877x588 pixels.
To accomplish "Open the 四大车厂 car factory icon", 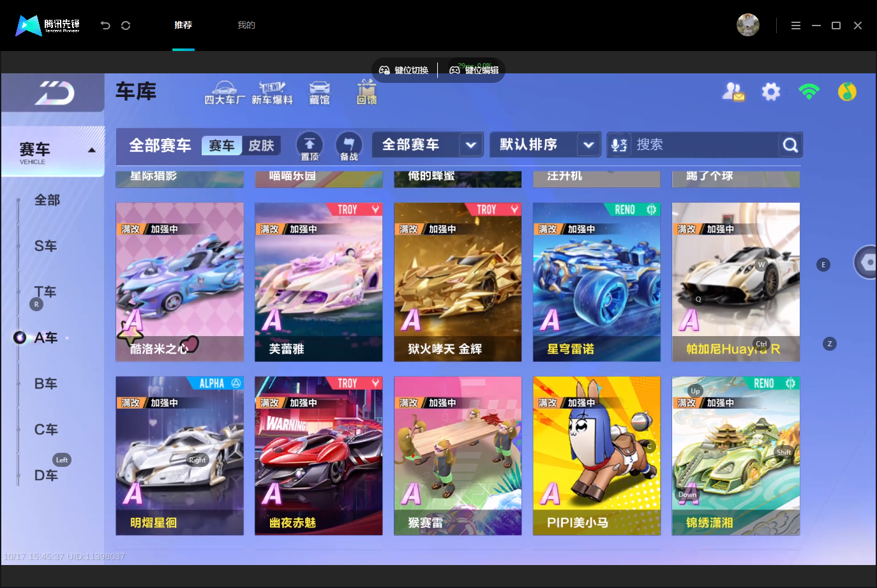I will pyautogui.click(x=224, y=92).
